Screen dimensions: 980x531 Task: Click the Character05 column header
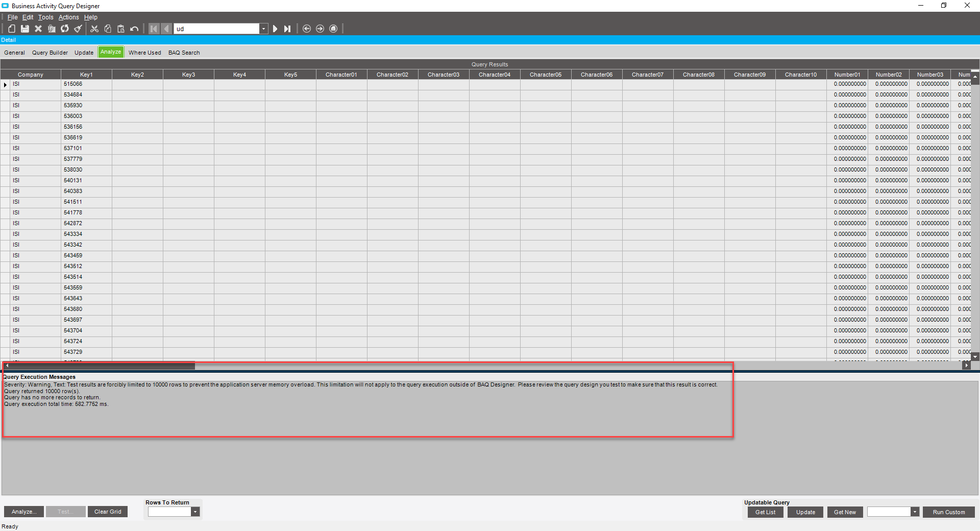(546, 75)
